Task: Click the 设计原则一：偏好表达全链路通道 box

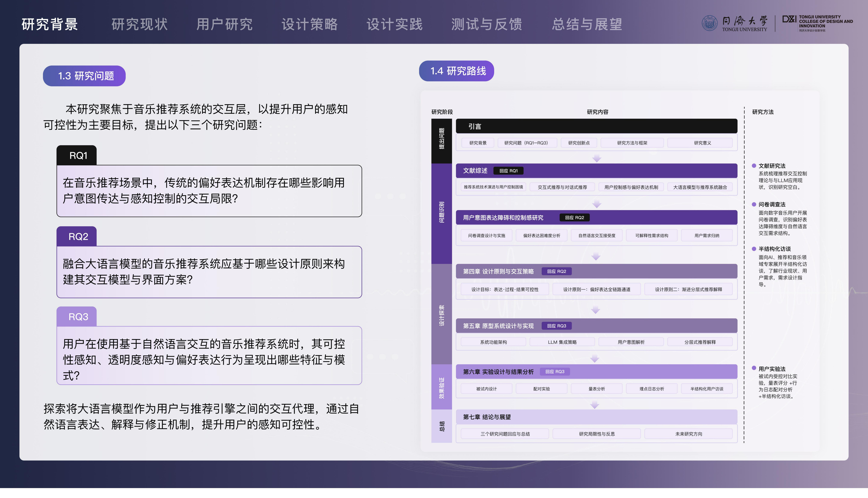Action: [x=597, y=289]
